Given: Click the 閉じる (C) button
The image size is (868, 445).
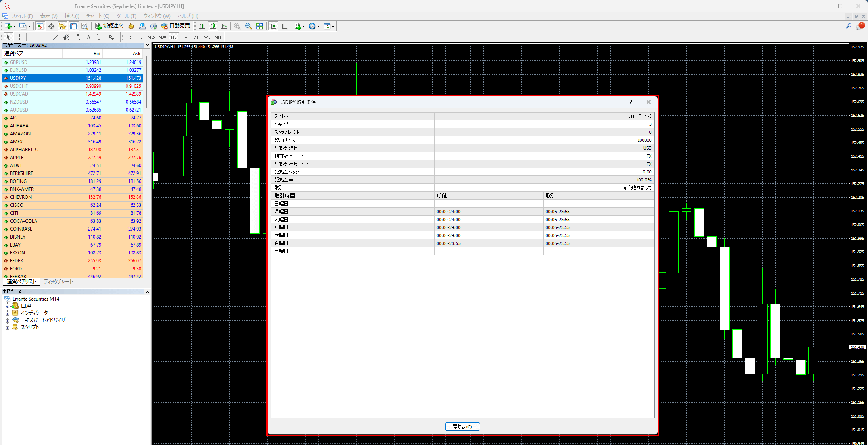Looking at the screenshot, I should coord(462,426).
